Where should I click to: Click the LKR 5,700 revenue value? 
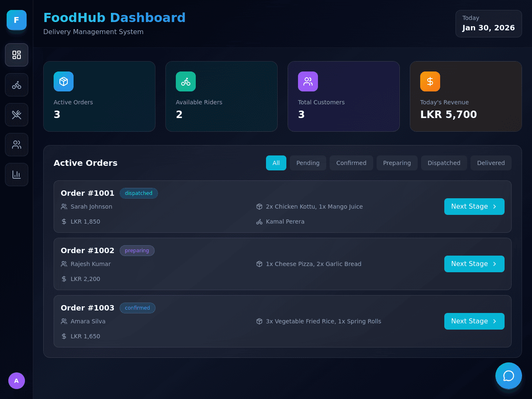448,114
